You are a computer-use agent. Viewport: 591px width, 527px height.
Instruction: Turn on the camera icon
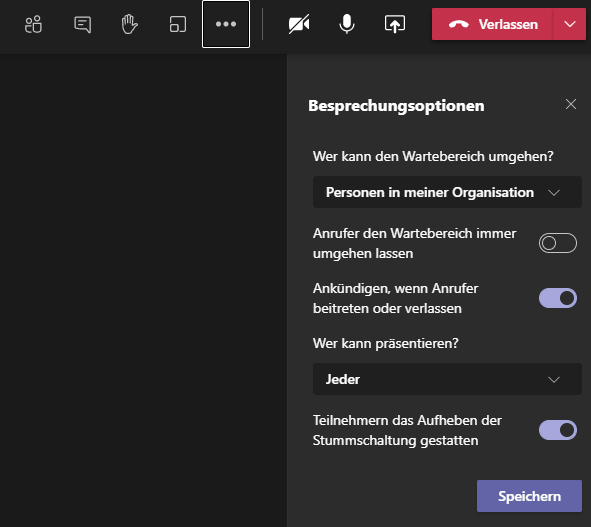point(299,24)
